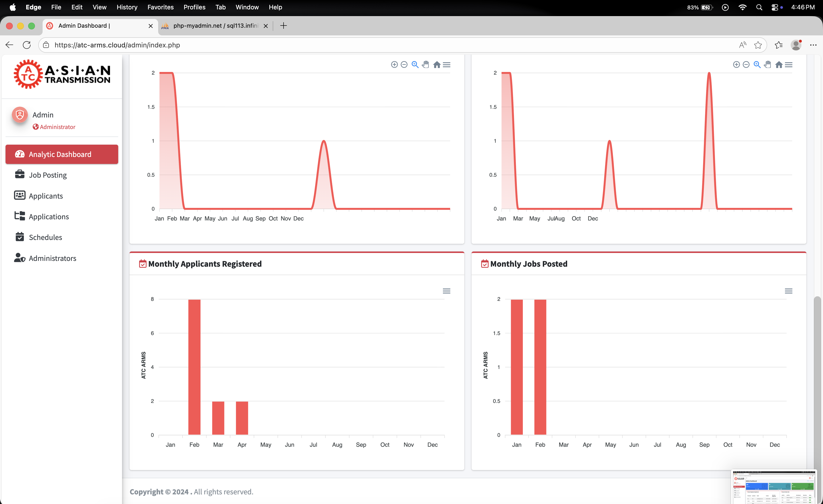
Task: Click the browser address bar URL
Action: point(117,45)
